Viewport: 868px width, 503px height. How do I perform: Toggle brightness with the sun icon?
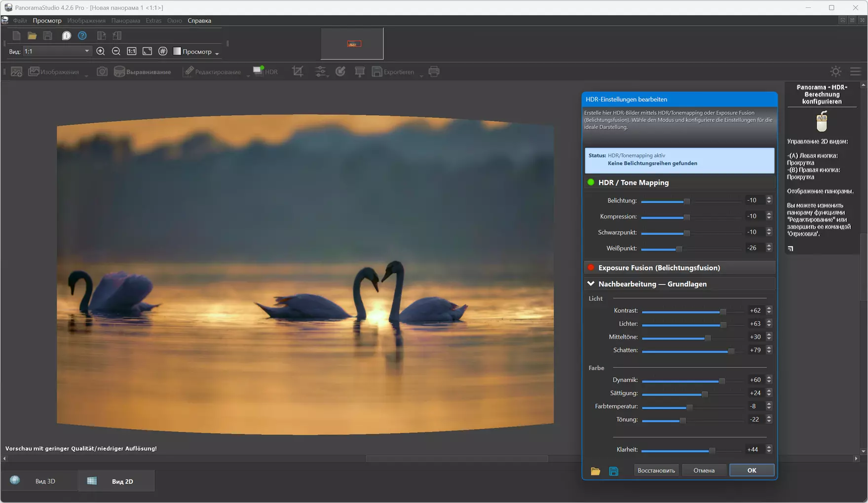[x=835, y=72]
